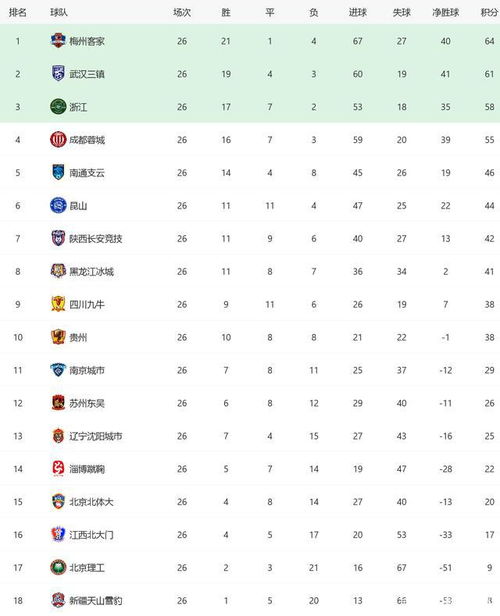This screenshot has height=616, width=500.
Task: Click the 四川九牛 yellow bull logo
Action: (x=58, y=304)
